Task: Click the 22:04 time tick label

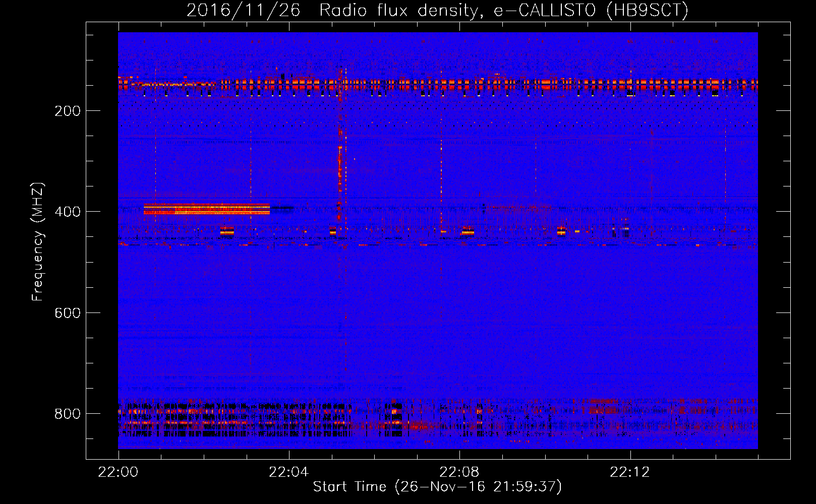Action: pos(288,472)
